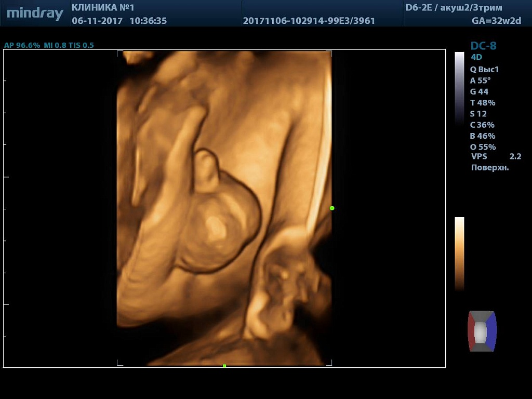532x399 pixels.
Task: Click the green marker on the volume's bottom edge
Action: [224, 366]
